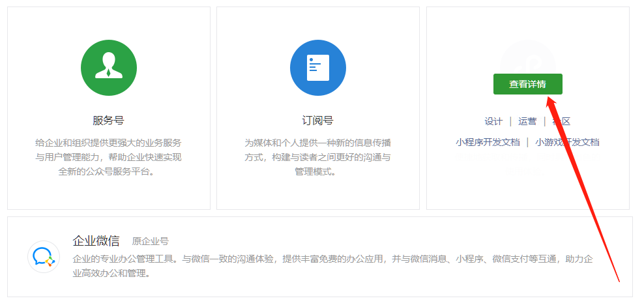Image resolution: width=644 pixels, height=305 pixels.
Task: Click the 服务号 card title
Action: (x=108, y=121)
